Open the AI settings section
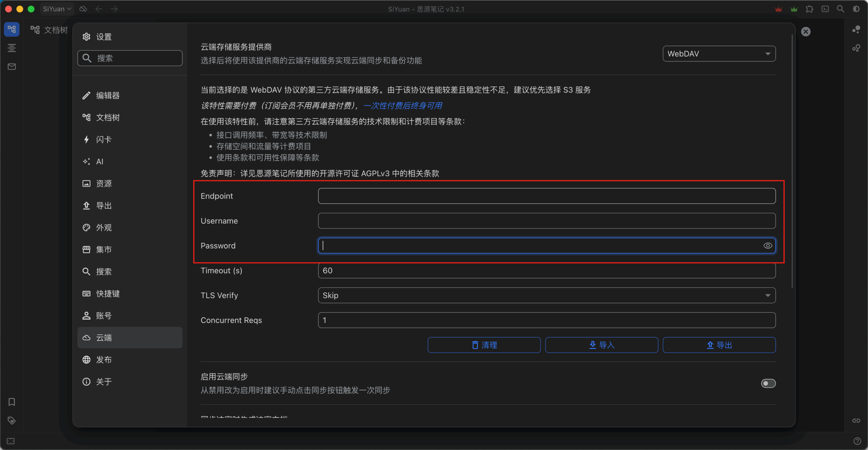 pos(130,161)
